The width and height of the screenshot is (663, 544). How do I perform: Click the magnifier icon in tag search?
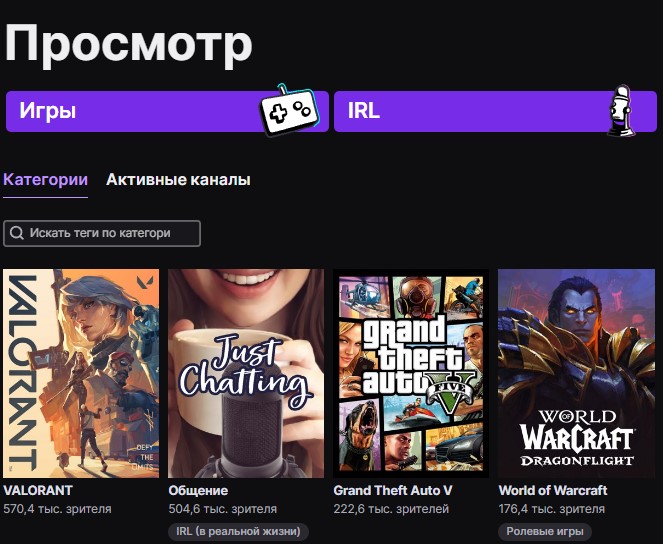click(x=17, y=233)
